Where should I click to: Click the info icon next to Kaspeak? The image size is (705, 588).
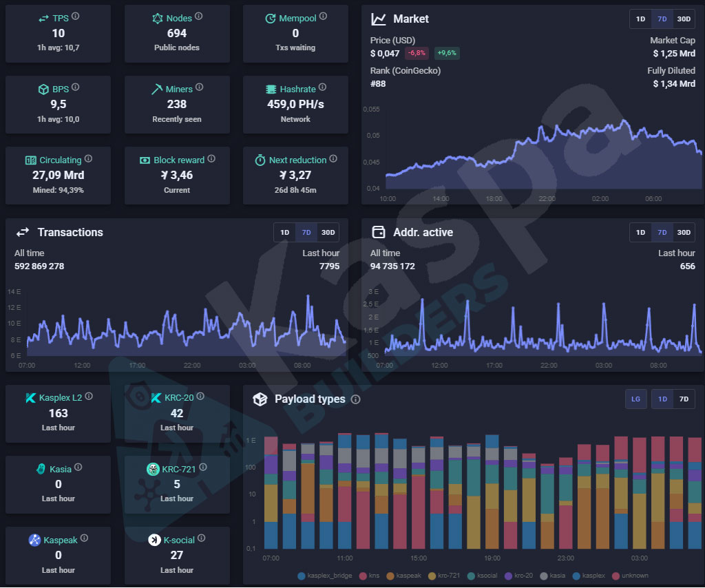[84, 538]
